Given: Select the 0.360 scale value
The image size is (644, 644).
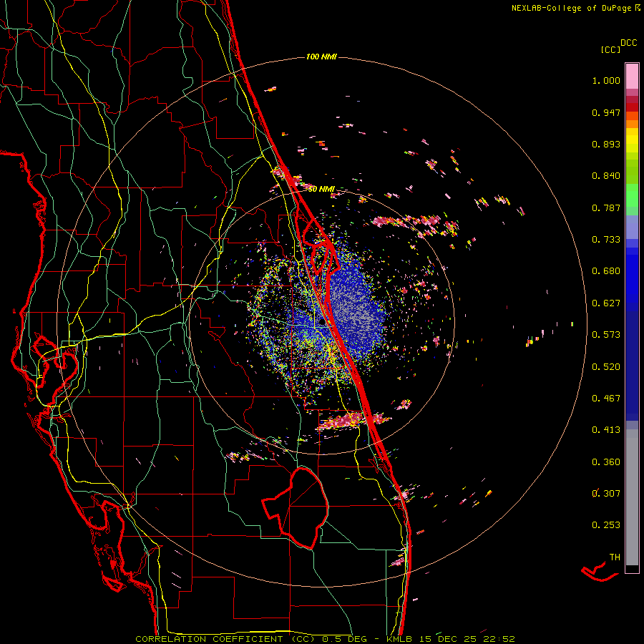Looking at the screenshot, I should click(606, 462).
